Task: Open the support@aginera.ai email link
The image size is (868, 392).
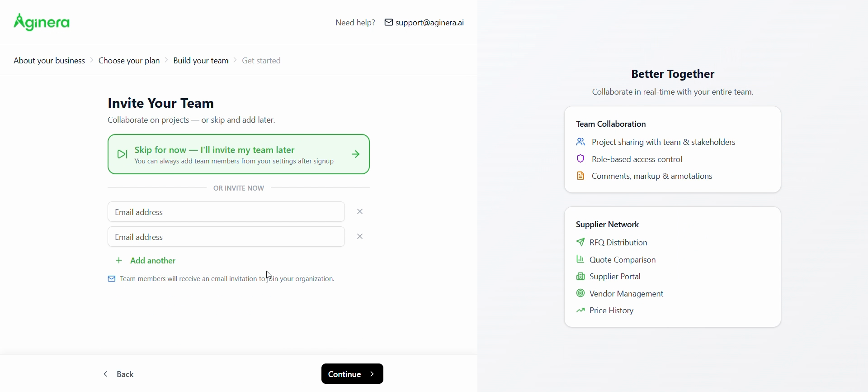Action: coord(429,23)
